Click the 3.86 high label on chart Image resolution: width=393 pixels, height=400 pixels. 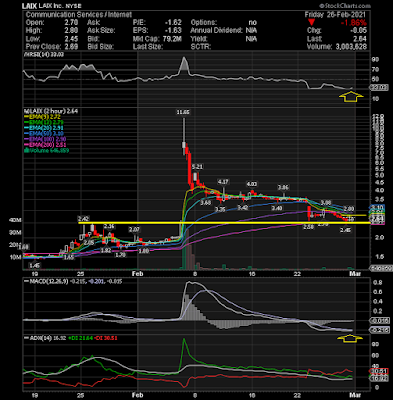point(283,188)
